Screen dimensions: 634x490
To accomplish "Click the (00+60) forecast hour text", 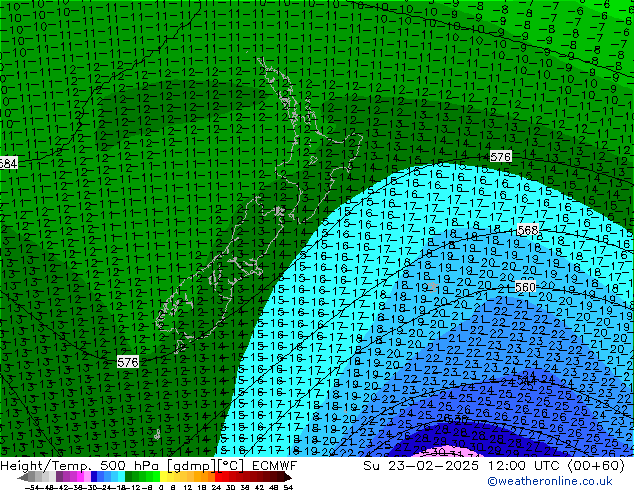I will point(596,466).
